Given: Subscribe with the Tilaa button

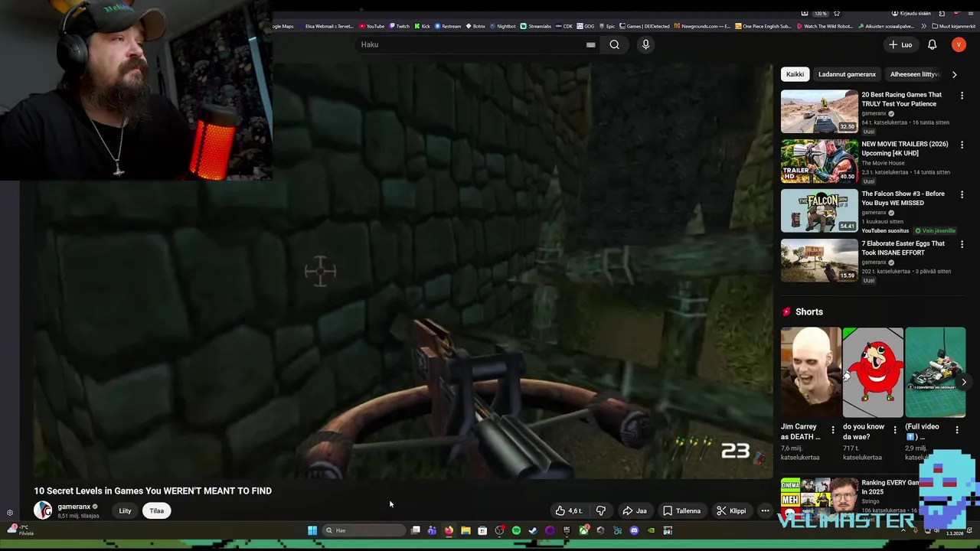Looking at the screenshot, I should point(156,510).
